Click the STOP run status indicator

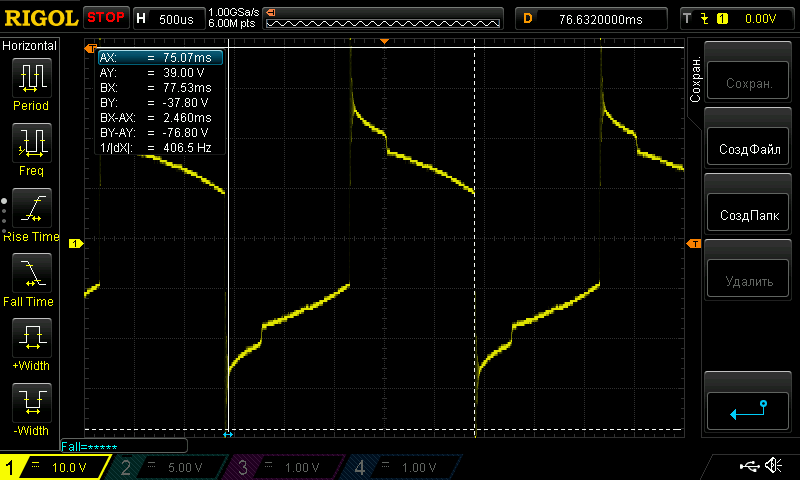[x=106, y=18]
